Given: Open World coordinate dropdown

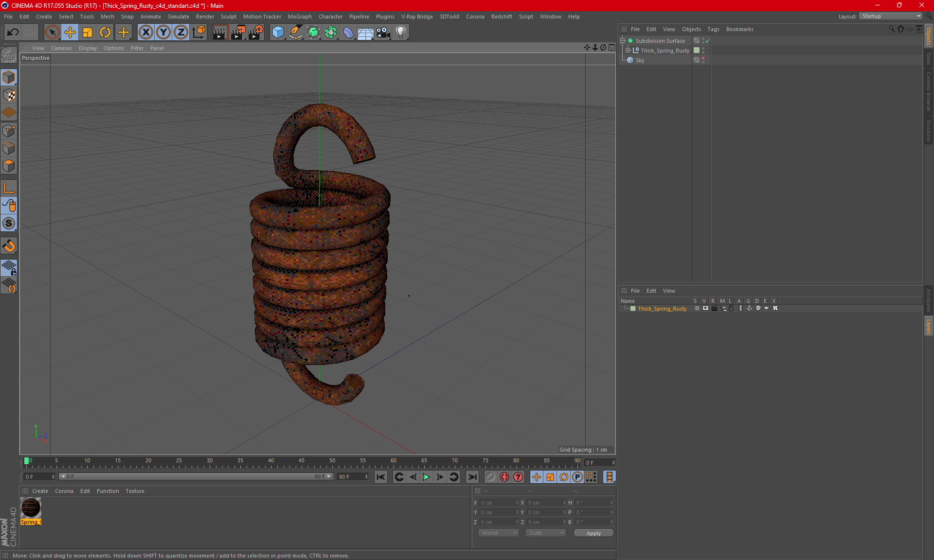Looking at the screenshot, I should tap(499, 533).
